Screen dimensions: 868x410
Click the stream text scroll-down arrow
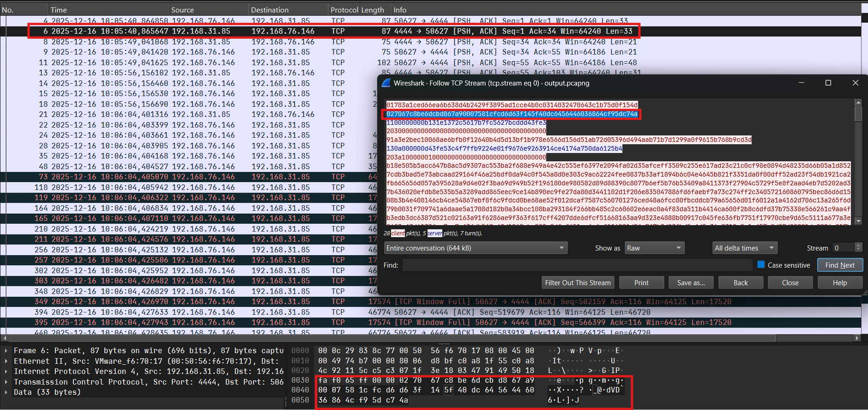click(858, 221)
